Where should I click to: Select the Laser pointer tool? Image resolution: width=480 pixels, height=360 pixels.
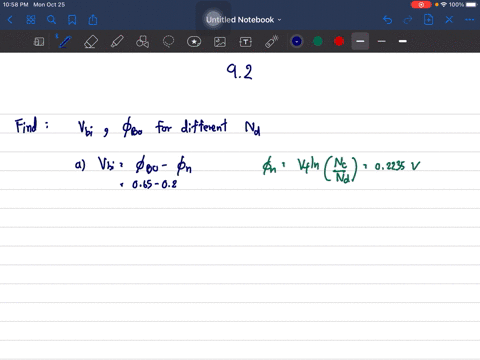point(272,42)
